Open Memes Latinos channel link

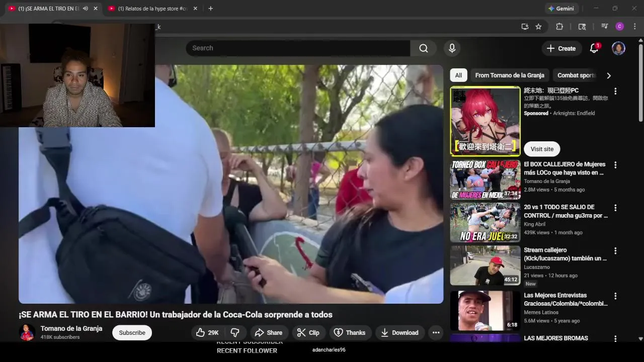541,312
